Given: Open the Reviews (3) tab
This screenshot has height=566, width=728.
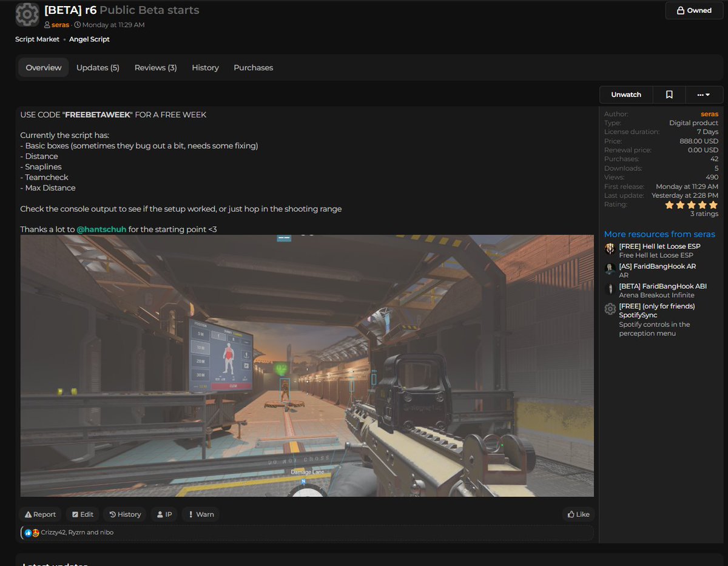Looking at the screenshot, I should (156, 67).
